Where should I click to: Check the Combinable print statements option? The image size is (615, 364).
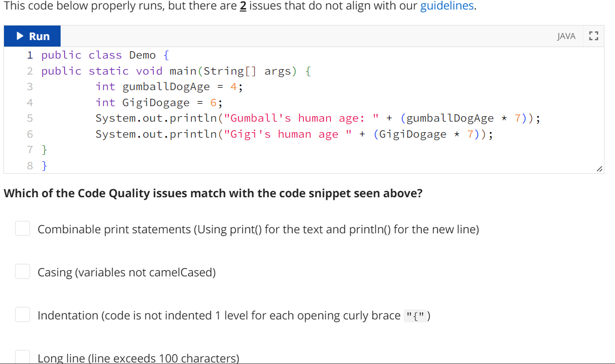pos(22,228)
